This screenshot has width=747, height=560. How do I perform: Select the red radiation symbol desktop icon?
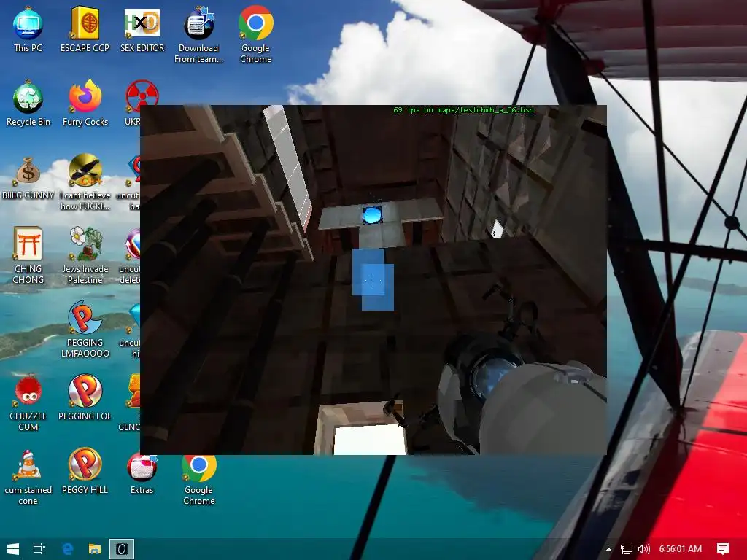pyautogui.click(x=142, y=97)
